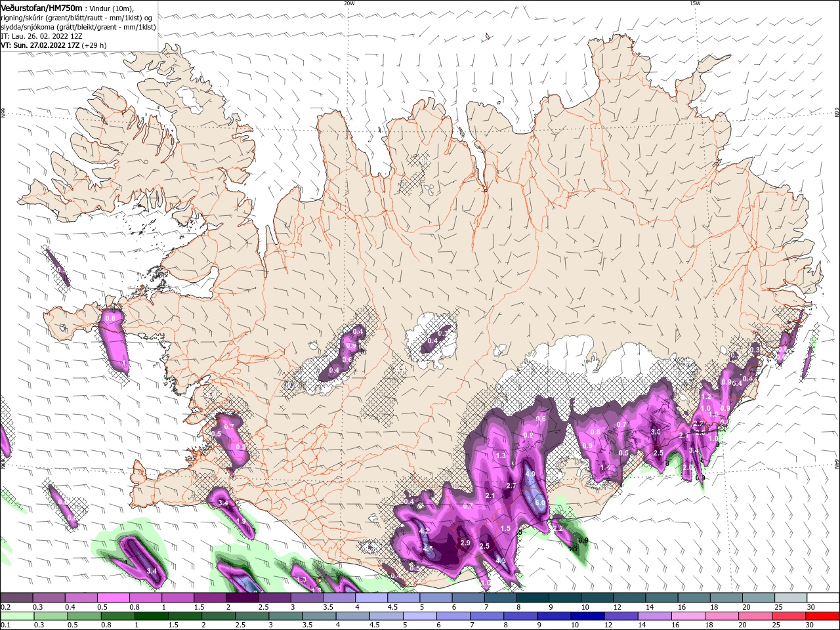This screenshot has width=840, height=630.
Task: Select the 'VT: Sun. 27.02.2022 17Z (+29 h)' line
Action: point(53,45)
